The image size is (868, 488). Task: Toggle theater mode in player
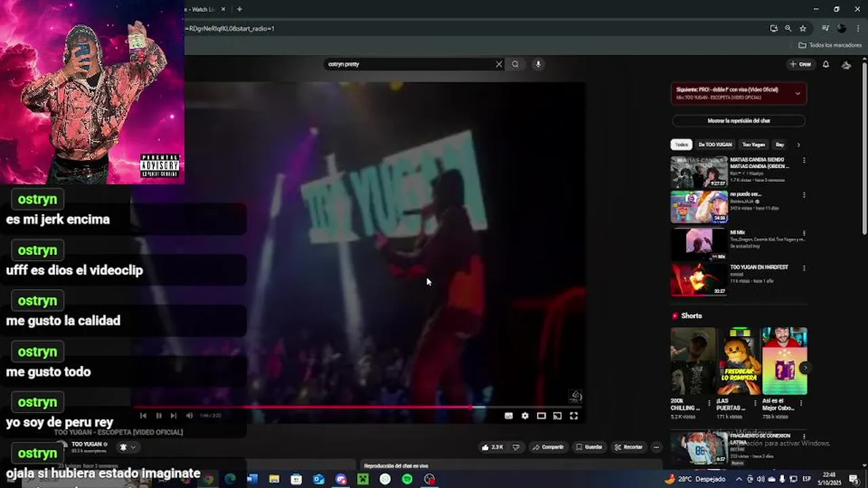tap(541, 415)
